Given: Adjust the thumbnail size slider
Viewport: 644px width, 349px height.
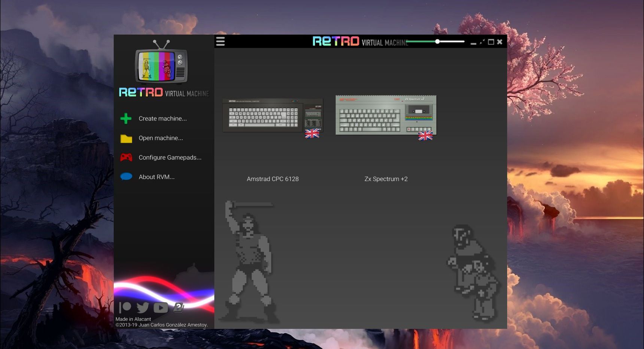Looking at the screenshot, I should (x=435, y=42).
